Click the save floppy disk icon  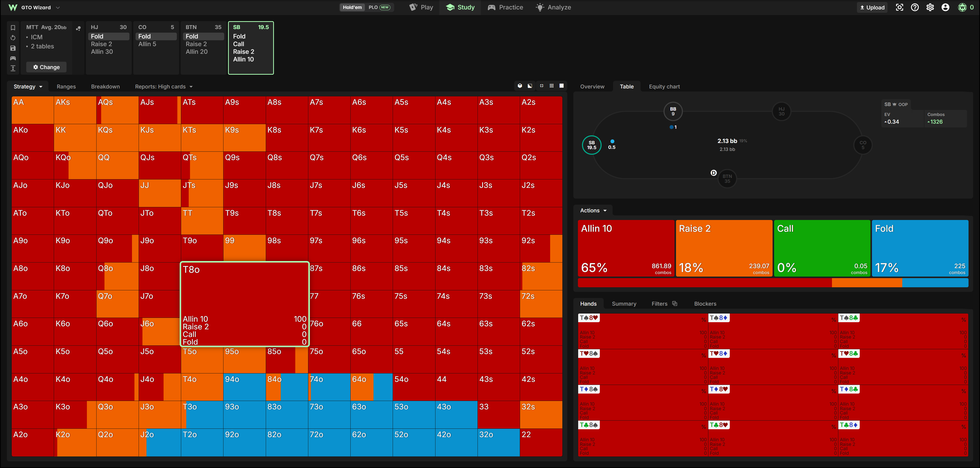click(x=13, y=48)
